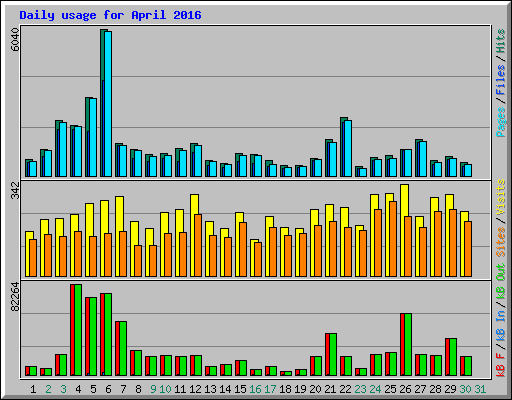Click day 24 on the x-axis

pyautogui.click(x=375, y=389)
